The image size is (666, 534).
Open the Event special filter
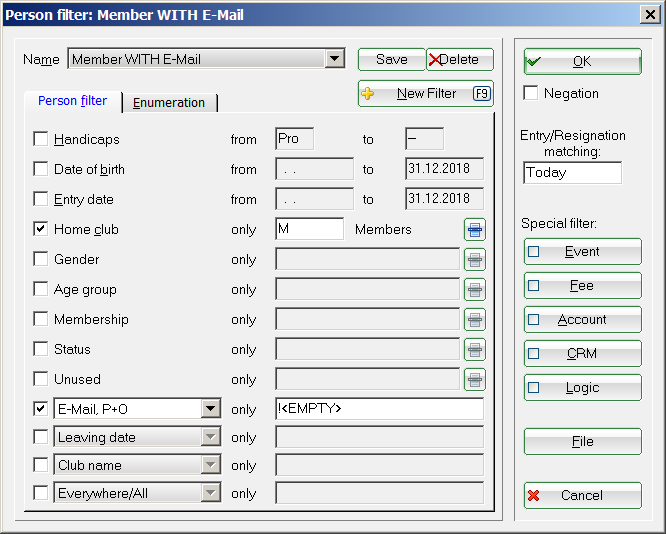coord(582,252)
